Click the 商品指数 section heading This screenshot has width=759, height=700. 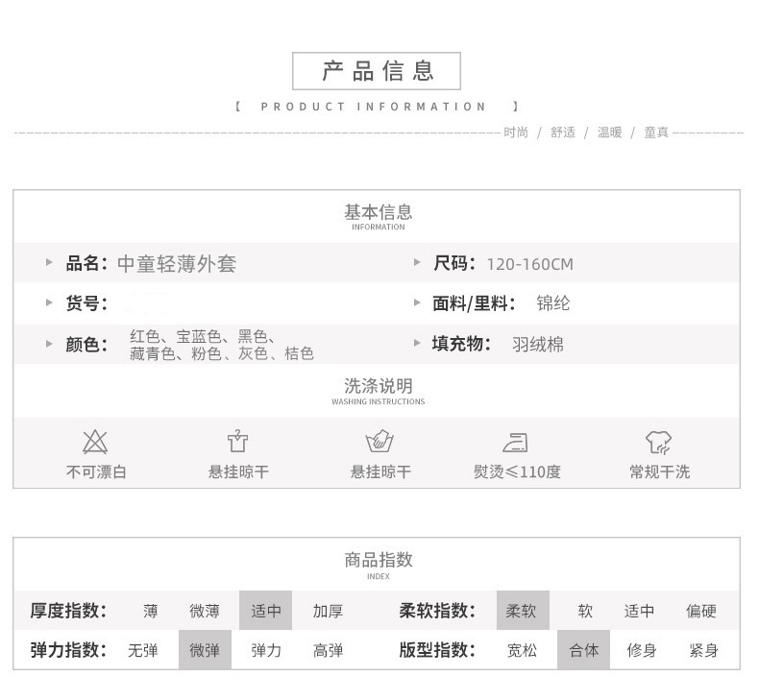tap(378, 560)
